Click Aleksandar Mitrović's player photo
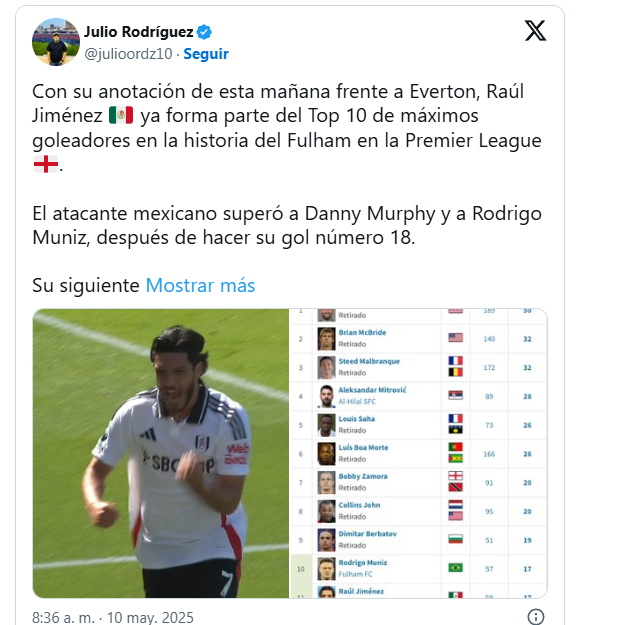This screenshot has width=620, height=625. click(x=326, y=396)
